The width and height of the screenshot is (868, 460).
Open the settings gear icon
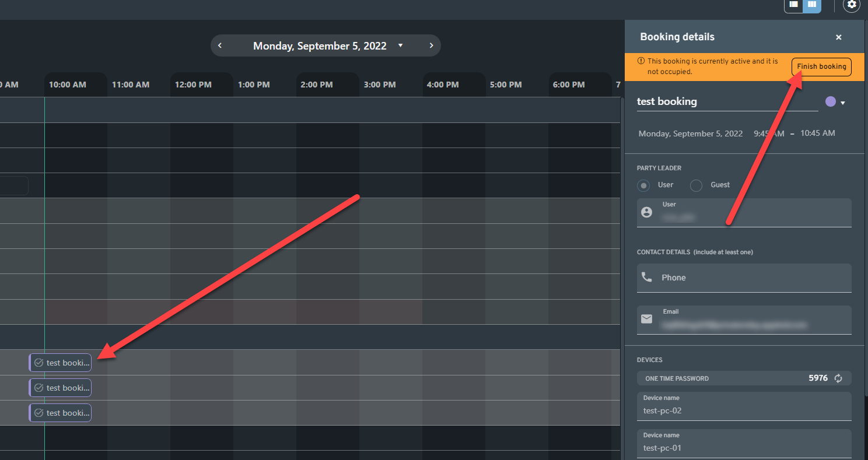click(852, 5)
